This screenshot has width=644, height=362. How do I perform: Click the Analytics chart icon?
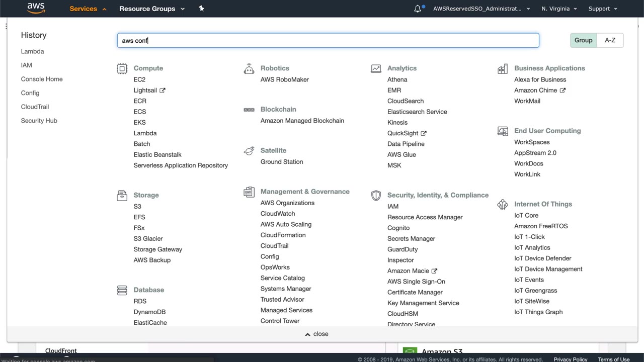(376, 69)
